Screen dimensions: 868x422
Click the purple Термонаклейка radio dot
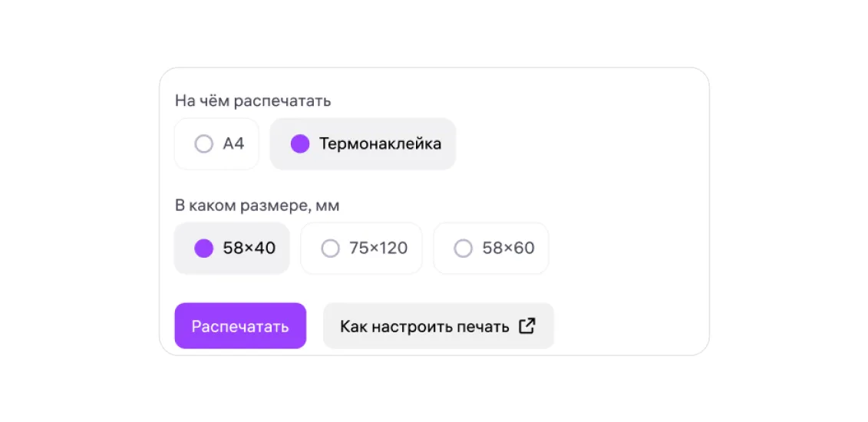click(x=300, y=143)
